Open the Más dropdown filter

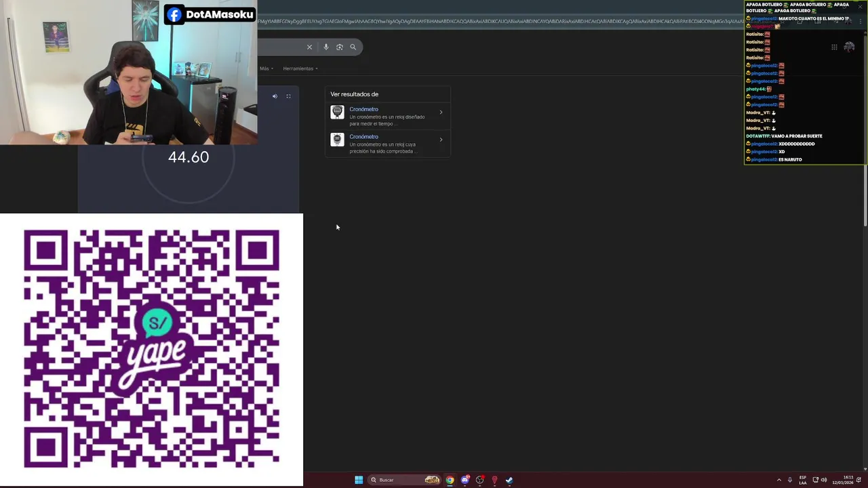(x=267, y=68)
